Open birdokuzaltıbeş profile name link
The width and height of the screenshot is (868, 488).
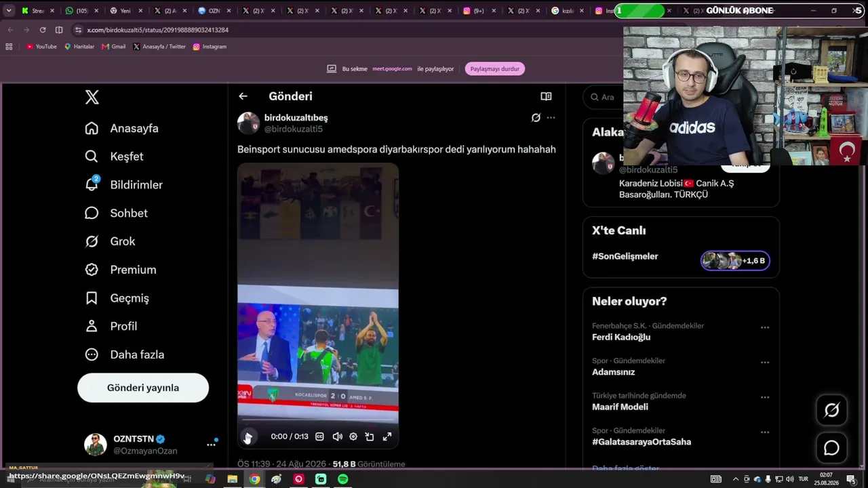tap(296, 118)
